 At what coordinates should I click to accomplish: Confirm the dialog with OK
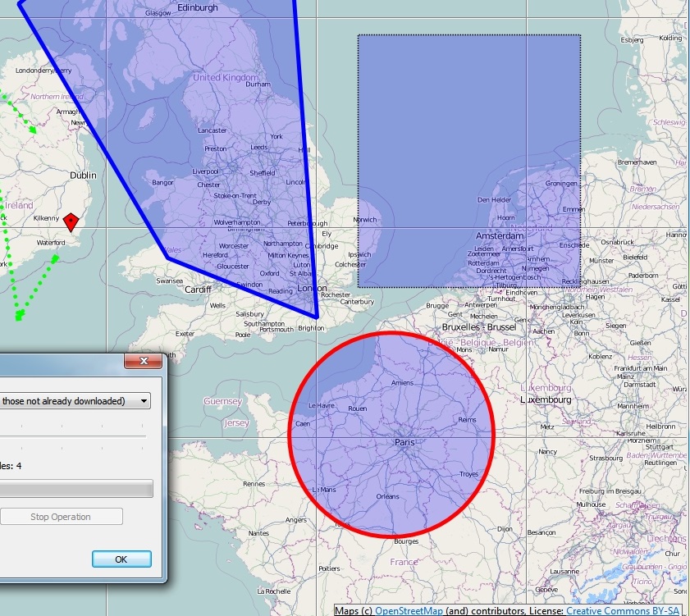click(x=121, y=559)
